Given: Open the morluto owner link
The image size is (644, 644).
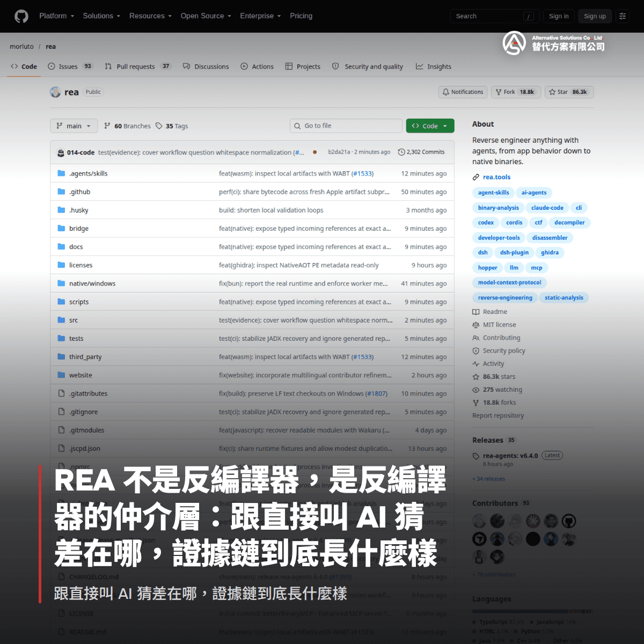Looking at the screenshot, I should pos(21,47).
